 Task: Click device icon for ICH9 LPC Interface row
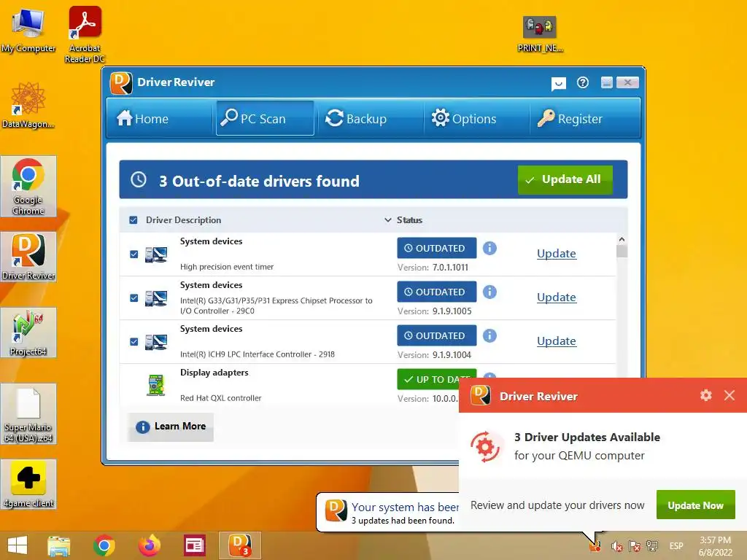[x=156, y=343]
